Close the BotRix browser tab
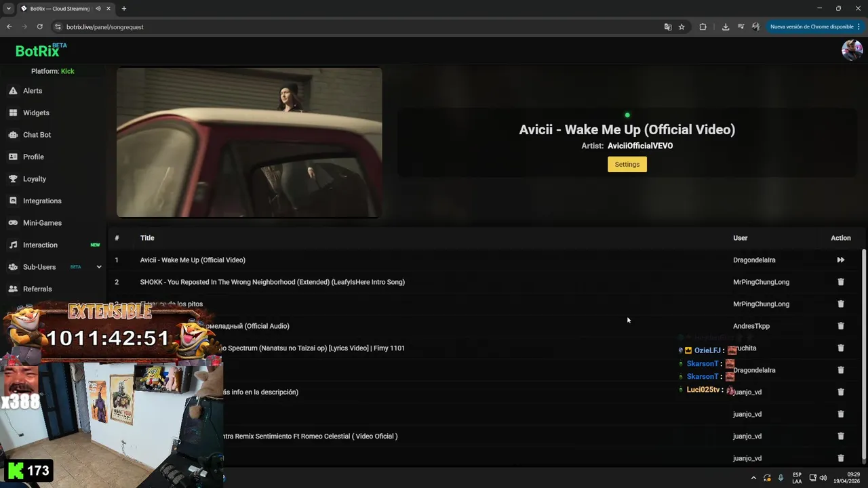 click(108, 9)
